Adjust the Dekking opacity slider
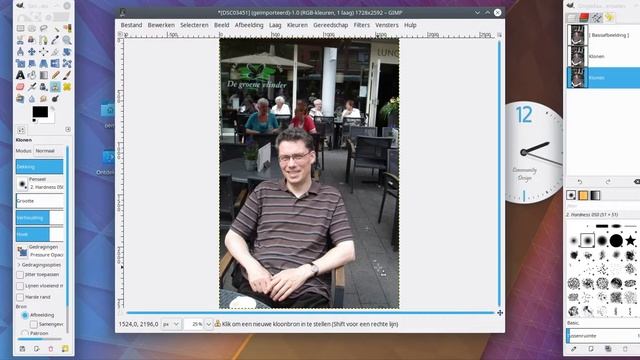The width and height of the screenshot is (640, 360). (x=40, y=167)
